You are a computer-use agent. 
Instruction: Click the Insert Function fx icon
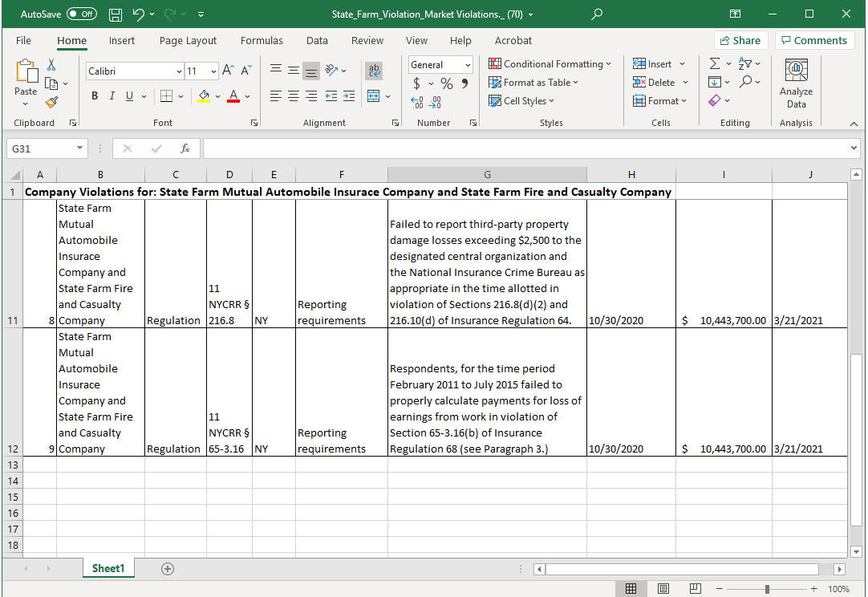[185, 148]
